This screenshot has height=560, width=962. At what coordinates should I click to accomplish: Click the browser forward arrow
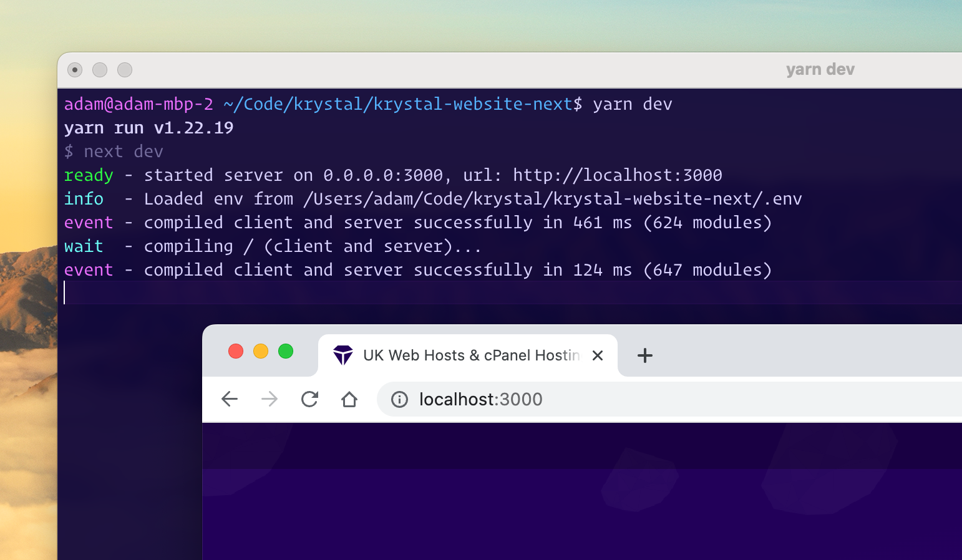pyautogui.click(x=270, y=399)
